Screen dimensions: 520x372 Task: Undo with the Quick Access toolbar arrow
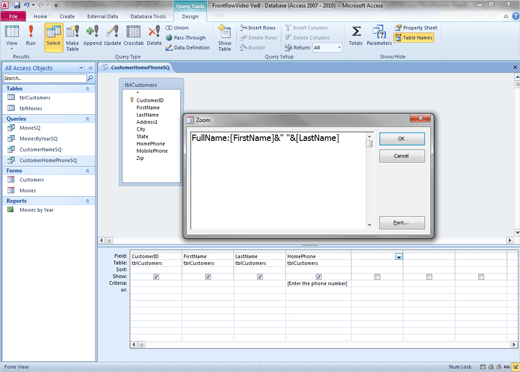[27, 5]
